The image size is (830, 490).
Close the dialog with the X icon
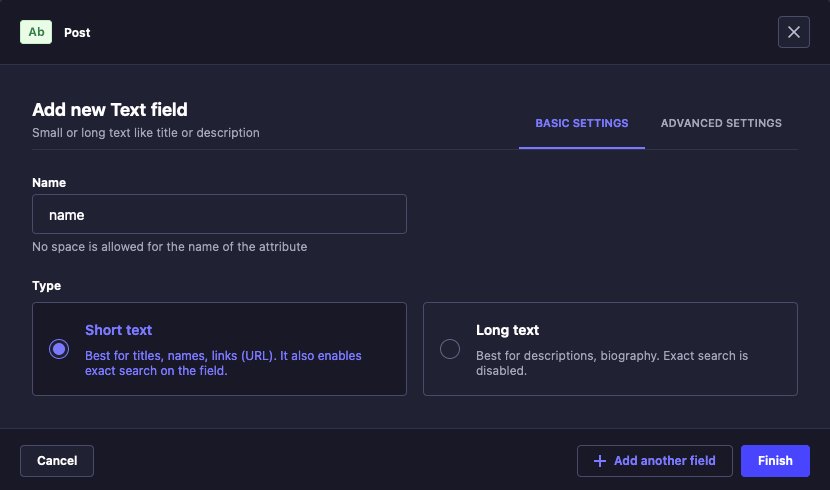pyautogui.click(x=794, y=32)
